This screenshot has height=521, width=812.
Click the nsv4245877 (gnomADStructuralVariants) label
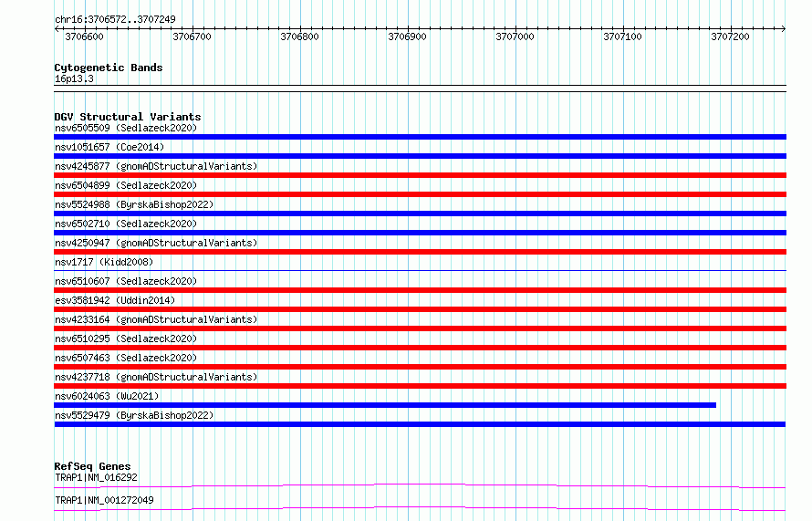point(156,166)
